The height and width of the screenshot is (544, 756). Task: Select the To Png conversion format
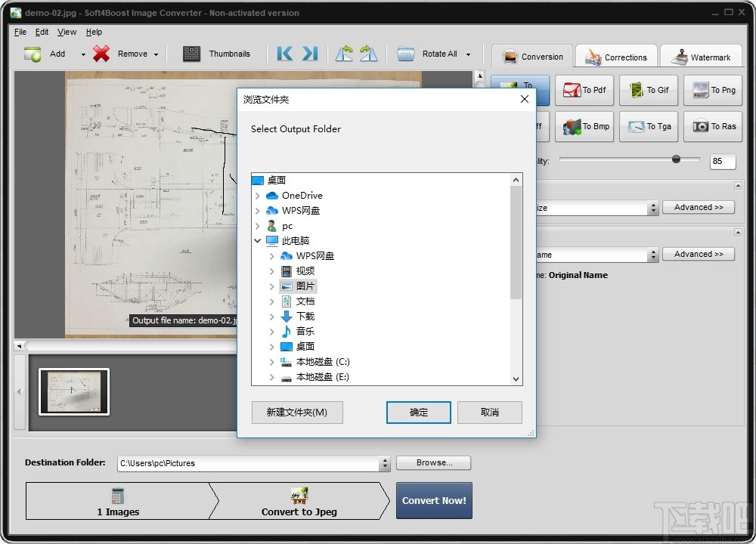click(712, 90)
